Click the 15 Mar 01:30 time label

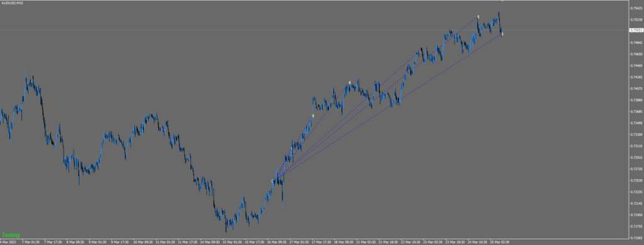(x=233, y=242)
